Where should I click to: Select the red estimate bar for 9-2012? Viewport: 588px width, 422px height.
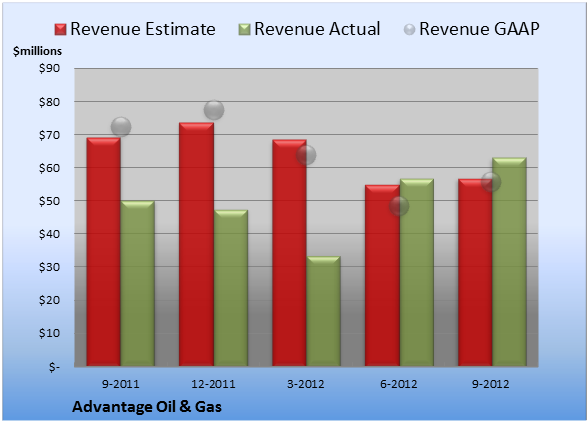tap(475, 272)
